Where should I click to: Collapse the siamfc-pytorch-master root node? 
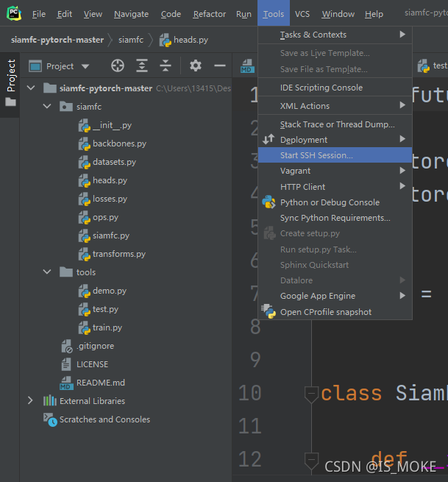[31, 88]
